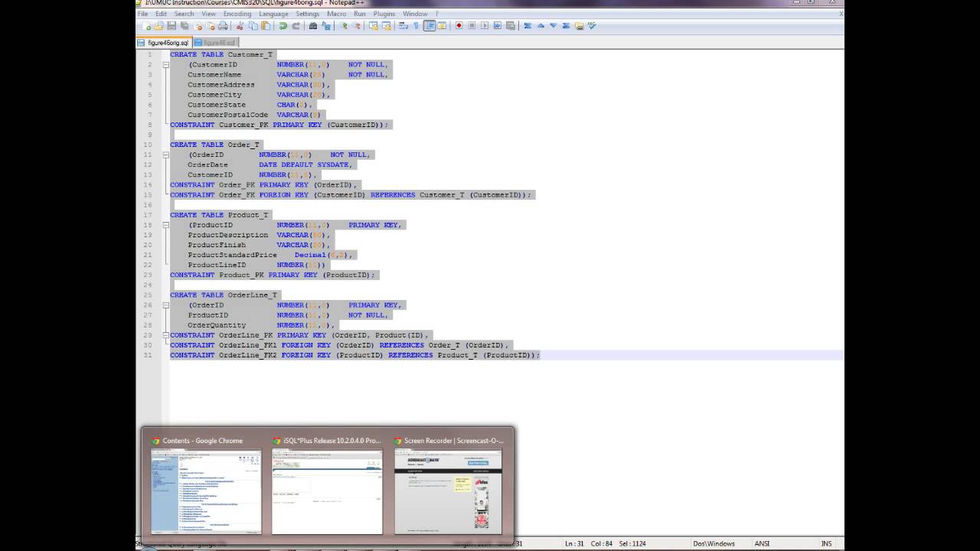Open the Edit menu

pyautogui.click(x=161, y=14)
